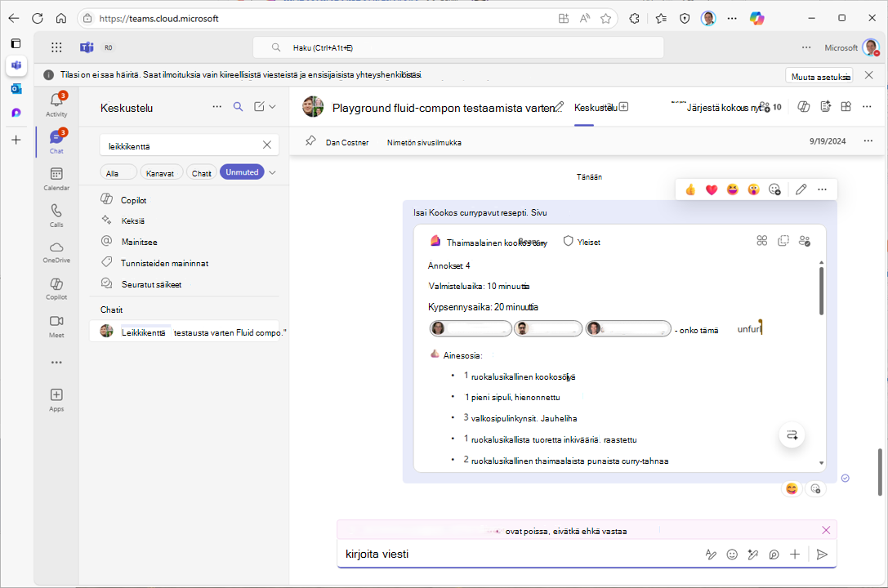Open Meet in Teams sidebar
Image resolution: width=888 pixels, height=588 pixels.
click(x=56, y=326)
